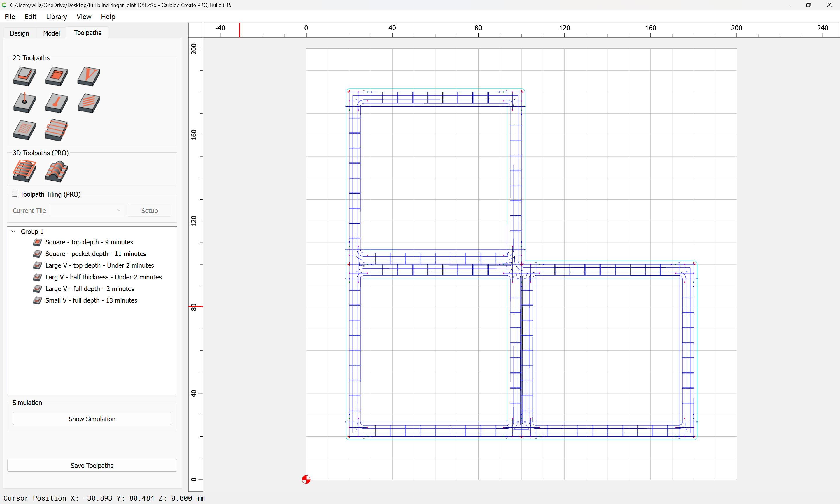Select the Texture toolpath icon with diagonal stripes
The width and height of the screenshot is (840, 504).
tap(89, 103)
